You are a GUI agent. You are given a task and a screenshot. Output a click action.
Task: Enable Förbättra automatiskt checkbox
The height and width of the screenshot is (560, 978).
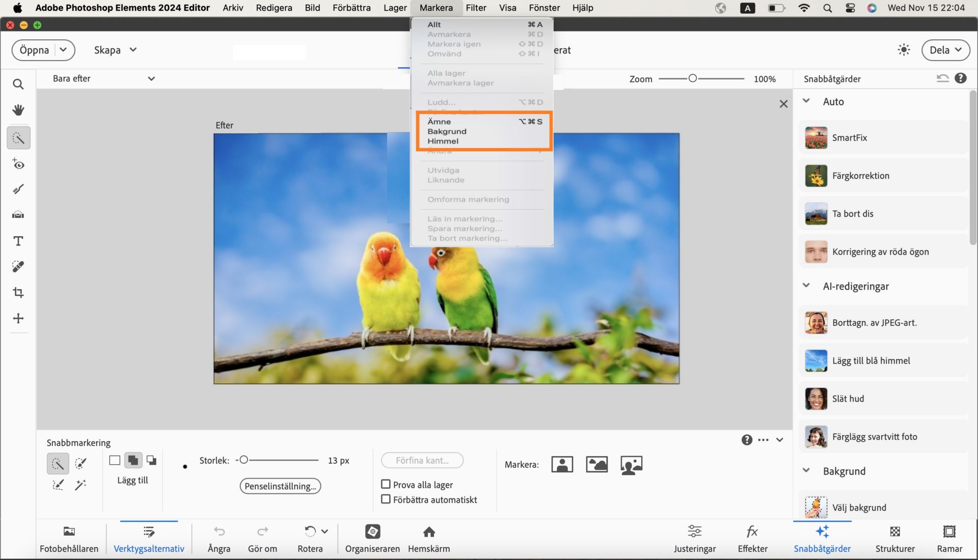point(386,499)
